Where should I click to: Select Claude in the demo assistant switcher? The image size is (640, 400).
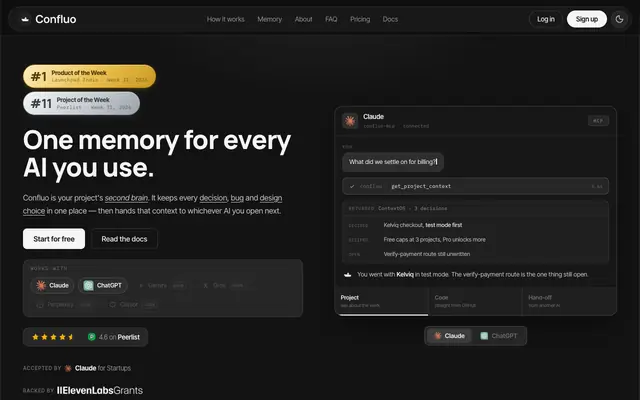click(449, 336)
